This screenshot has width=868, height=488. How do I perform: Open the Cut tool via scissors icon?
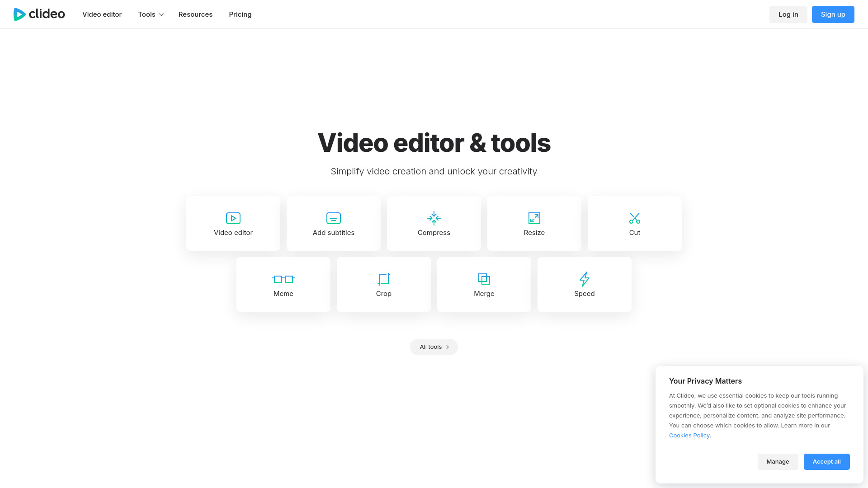coord(634,218)
